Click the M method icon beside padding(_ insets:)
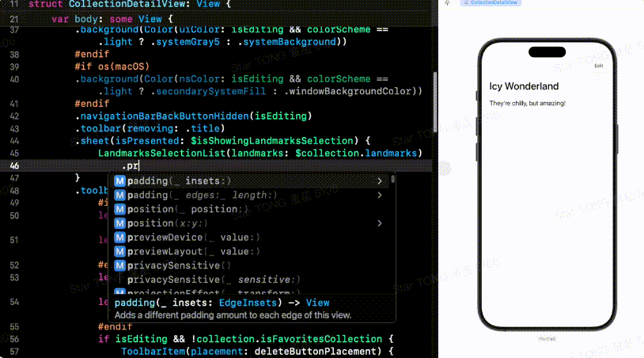 119,181
